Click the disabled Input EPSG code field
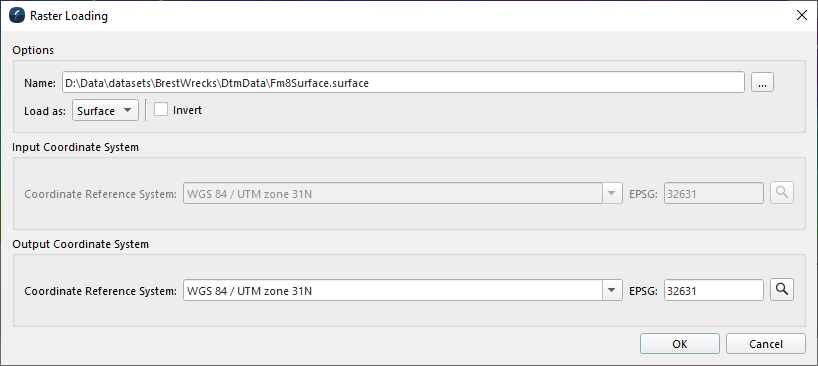 pos(714,193)
